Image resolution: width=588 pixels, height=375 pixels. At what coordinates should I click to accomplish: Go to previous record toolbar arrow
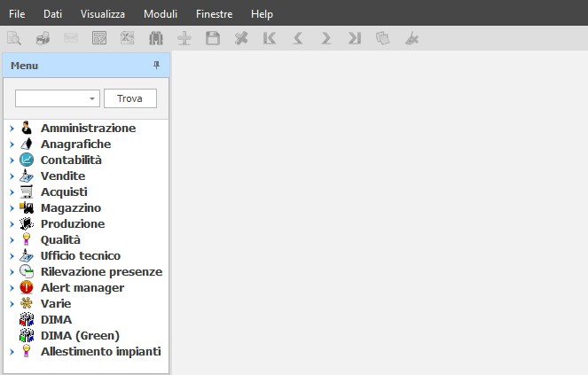[x=298, y=38]
